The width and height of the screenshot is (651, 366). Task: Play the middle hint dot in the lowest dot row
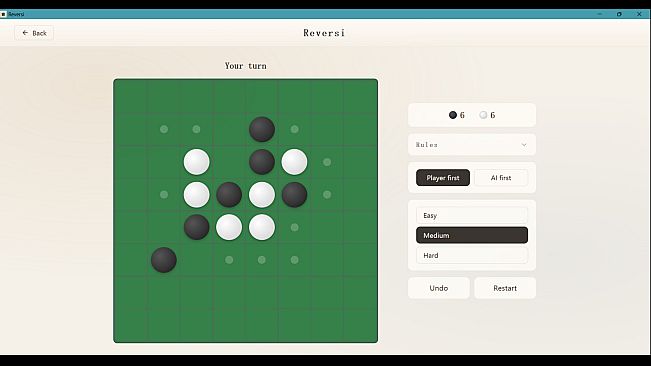click(x=262, y=260)
